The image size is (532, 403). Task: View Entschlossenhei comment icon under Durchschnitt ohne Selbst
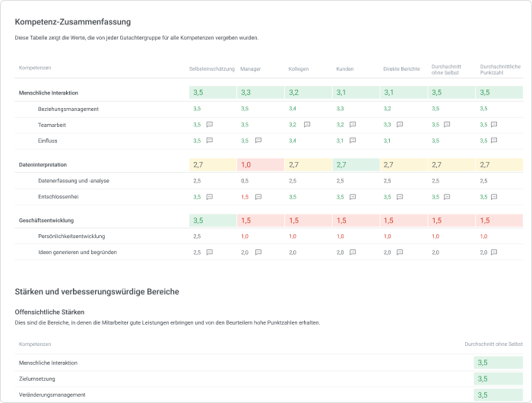pyautogui.click(x=447, y=197)
